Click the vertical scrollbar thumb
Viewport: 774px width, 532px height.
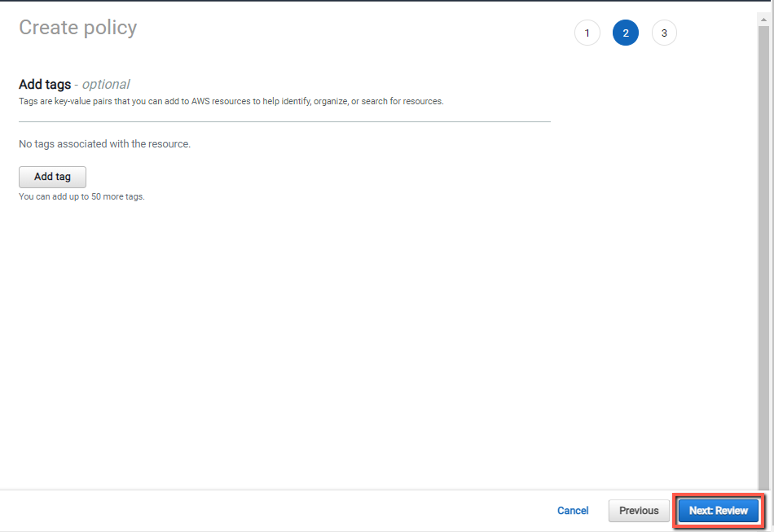(763, 257)
